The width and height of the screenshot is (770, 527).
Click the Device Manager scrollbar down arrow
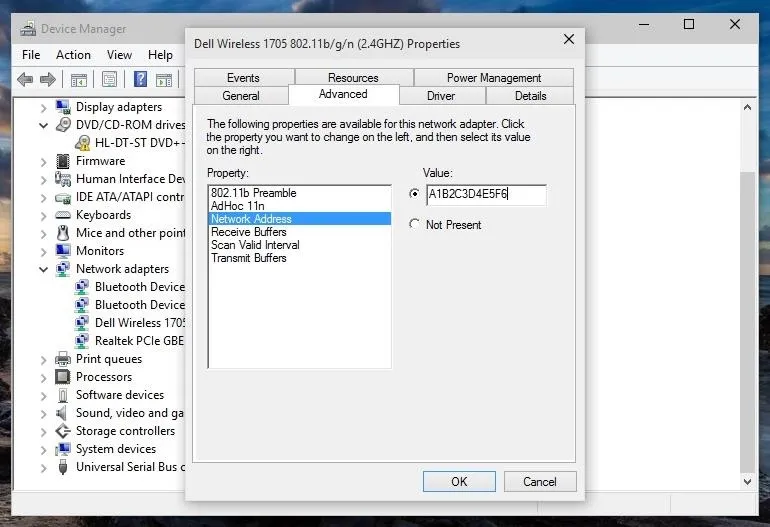tap(747, 481)
